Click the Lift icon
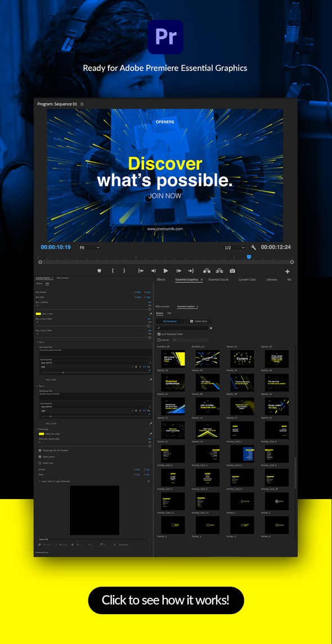Viewport: 332px width, 644px height. click(x=207, y=271)
